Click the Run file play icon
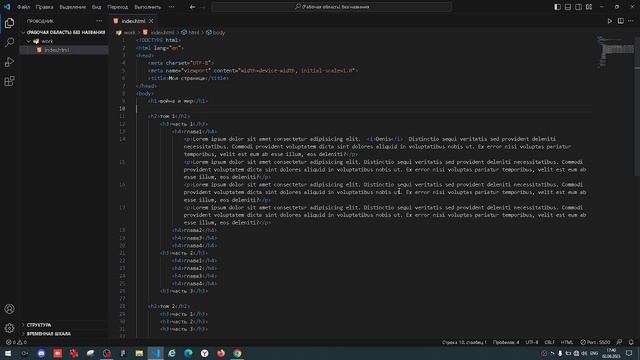Viewport: 640px width, 360px height. tap(609, 21)
